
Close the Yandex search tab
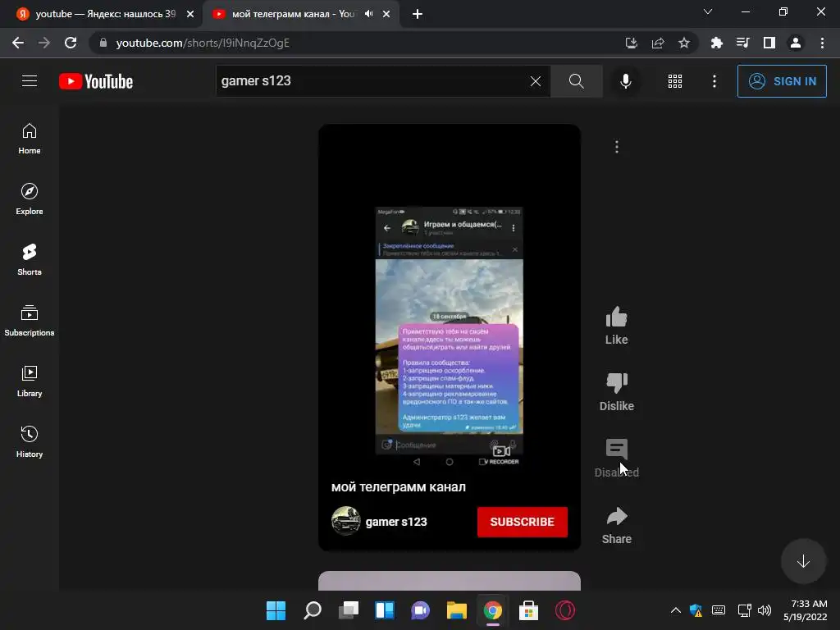click(190, 14)
